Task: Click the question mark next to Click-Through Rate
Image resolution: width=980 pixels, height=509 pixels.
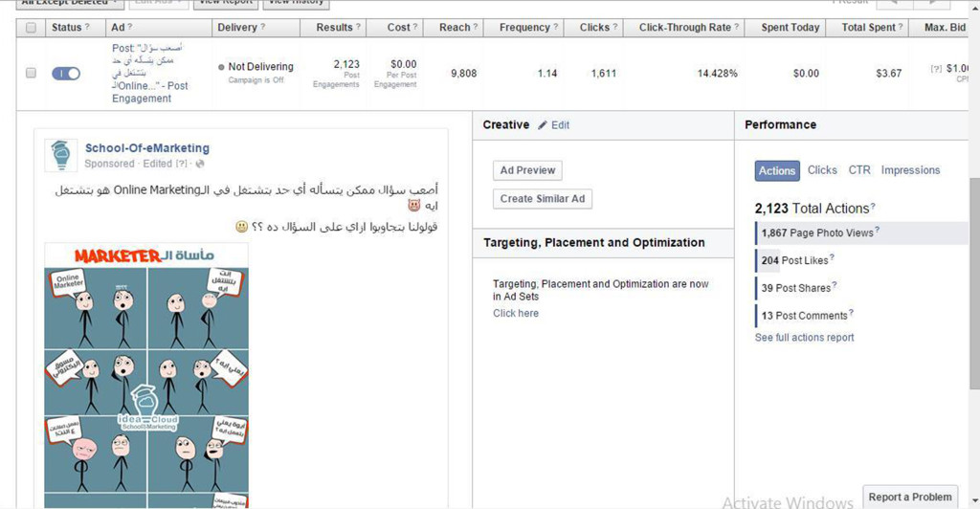Action: click(x=736, y=27)
